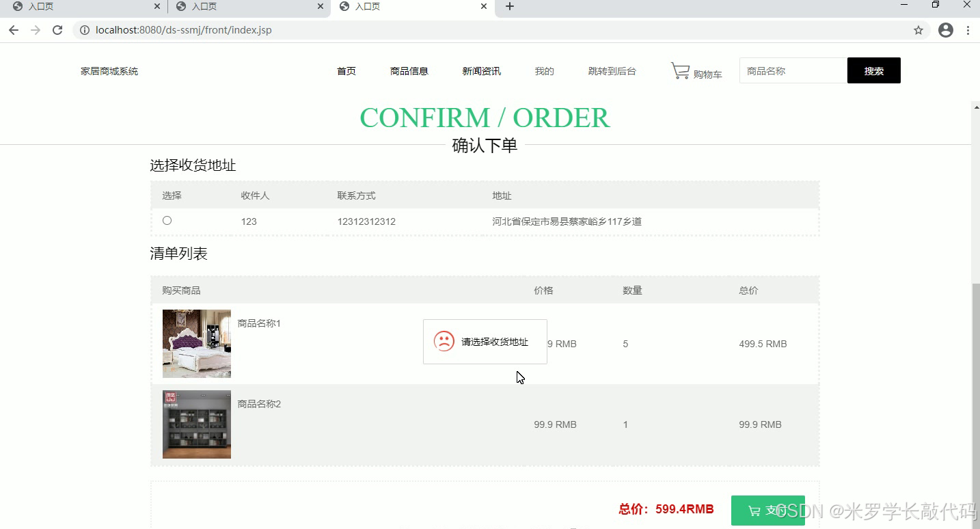This screenshot has height=529, width=980.
Task: Navigate to the 我的 section
Action: coord(543,70)
